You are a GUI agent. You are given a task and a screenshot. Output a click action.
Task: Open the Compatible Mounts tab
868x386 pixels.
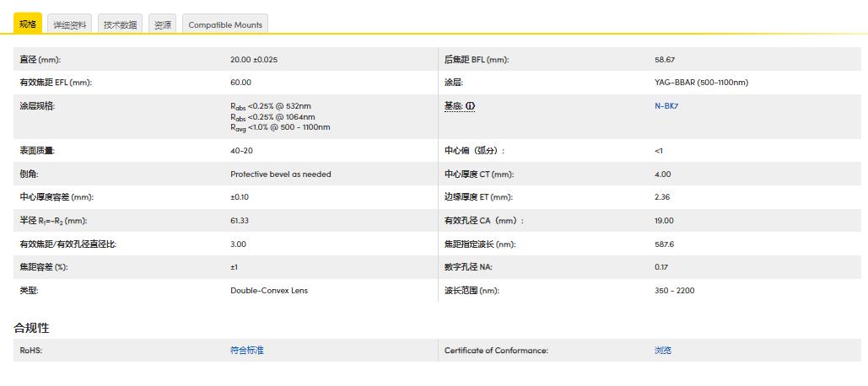[x=225, y=24]
